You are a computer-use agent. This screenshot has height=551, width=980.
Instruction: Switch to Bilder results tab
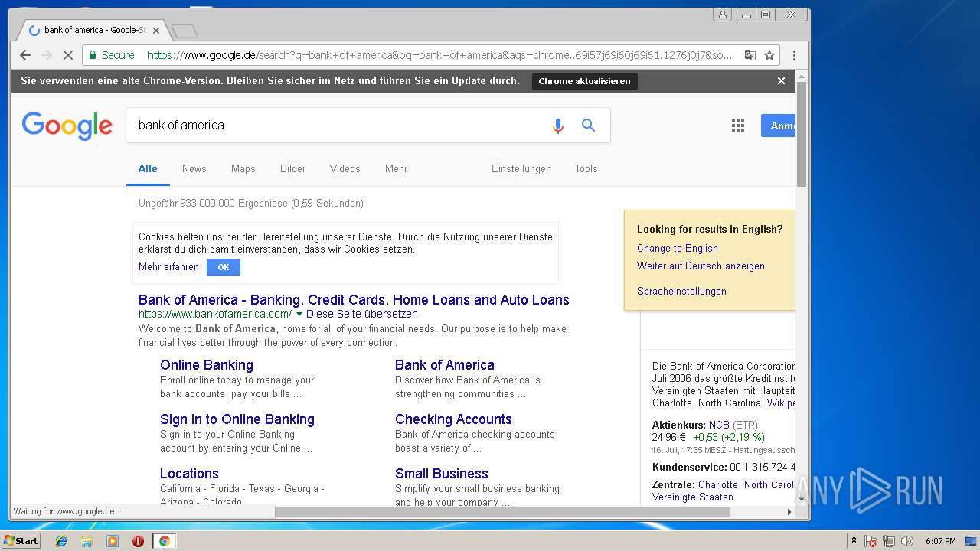tap(292, 169)
